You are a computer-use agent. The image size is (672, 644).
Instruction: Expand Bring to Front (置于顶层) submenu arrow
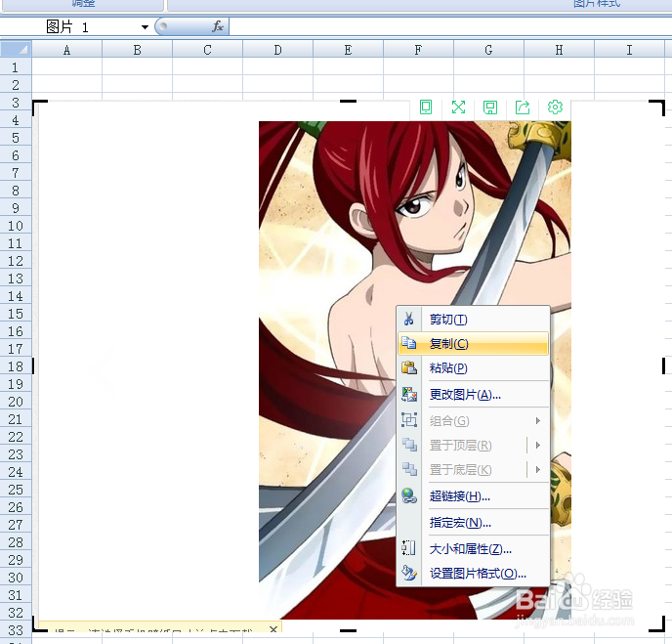[x=538, y=446]
